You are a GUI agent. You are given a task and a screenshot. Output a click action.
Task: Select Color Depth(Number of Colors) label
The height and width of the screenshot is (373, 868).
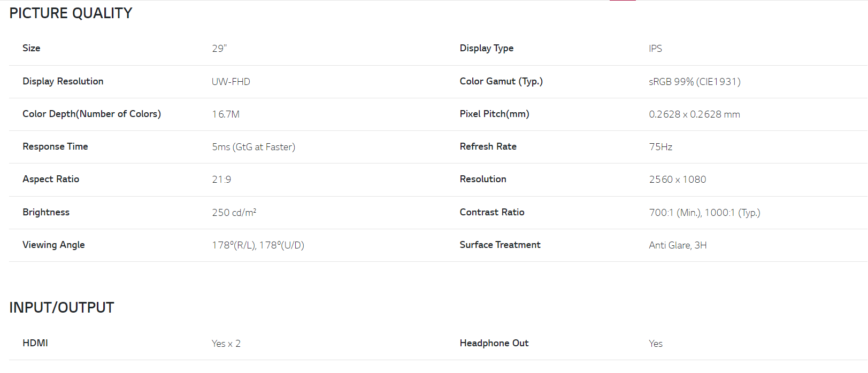(x=91, y=114)
